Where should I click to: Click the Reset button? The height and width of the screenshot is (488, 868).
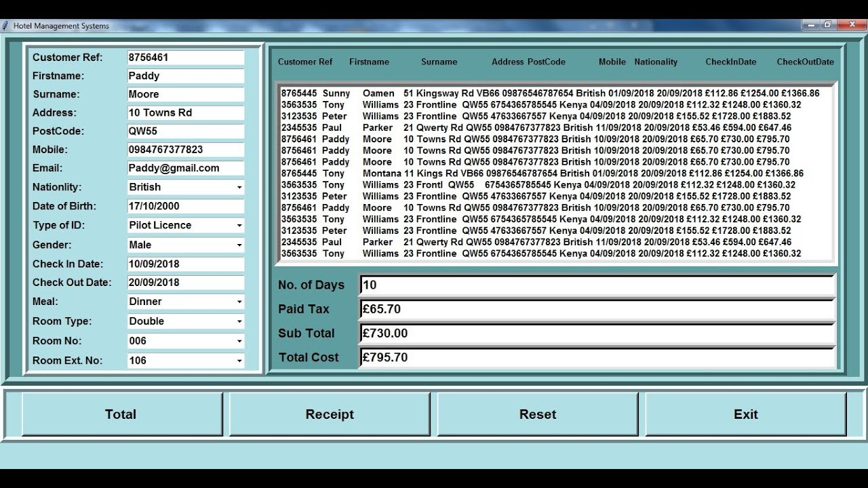point(538,414)
